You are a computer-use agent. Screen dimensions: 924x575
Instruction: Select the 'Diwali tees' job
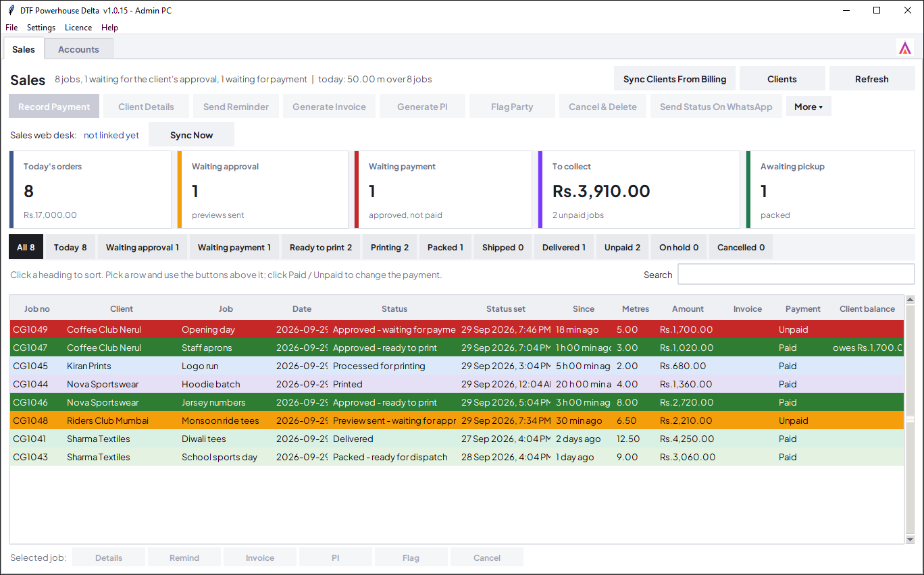[457, 439]
